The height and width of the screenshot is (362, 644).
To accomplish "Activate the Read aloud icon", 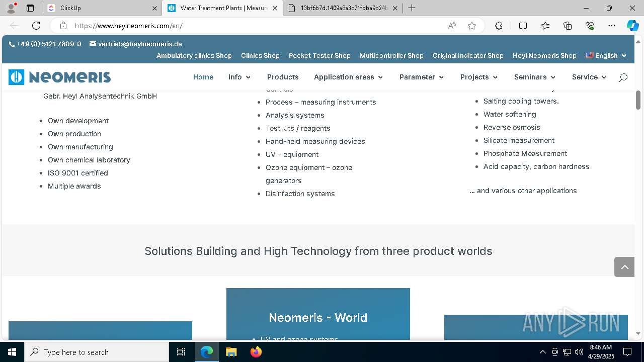I will coord(452,26).
